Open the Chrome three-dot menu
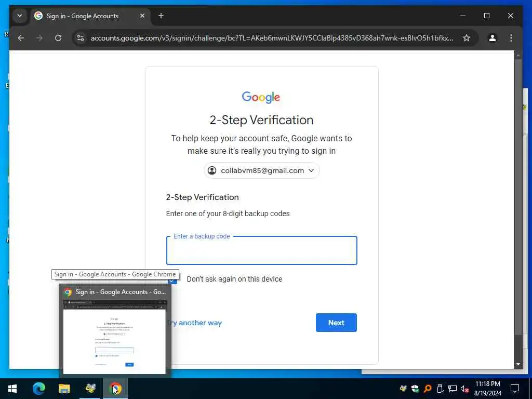This screenshot has width=532, height=399. pyautogui.click(x=511, y=38)
